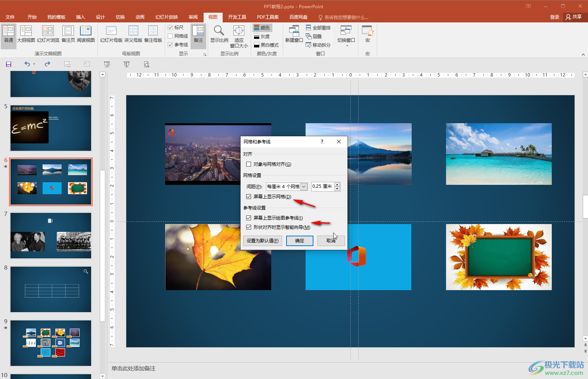Decrease grid spacing with the down stepper

(337, 189)
